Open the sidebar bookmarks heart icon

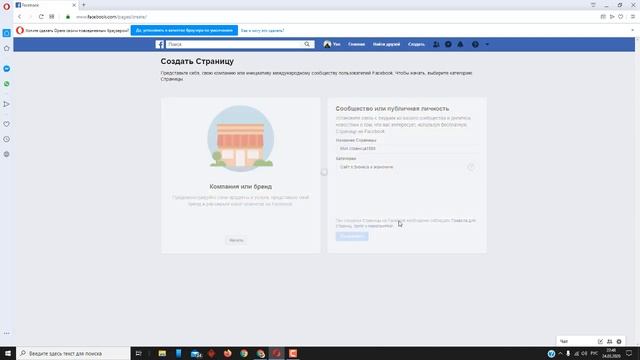click(7, 124)
